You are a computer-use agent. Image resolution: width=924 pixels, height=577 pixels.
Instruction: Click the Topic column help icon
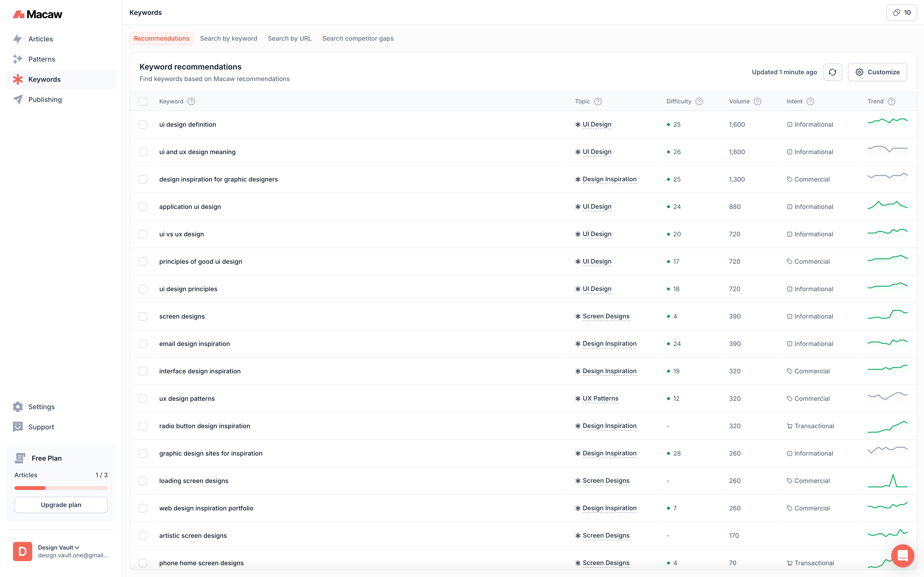598,101
